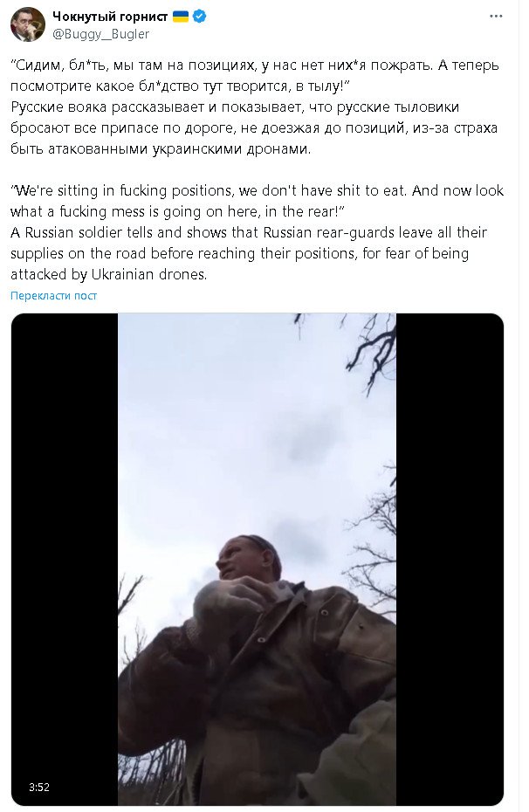Click the Перекласти пост translate link
This screenshot has height=812, width=529.
[x=53, y=296]
